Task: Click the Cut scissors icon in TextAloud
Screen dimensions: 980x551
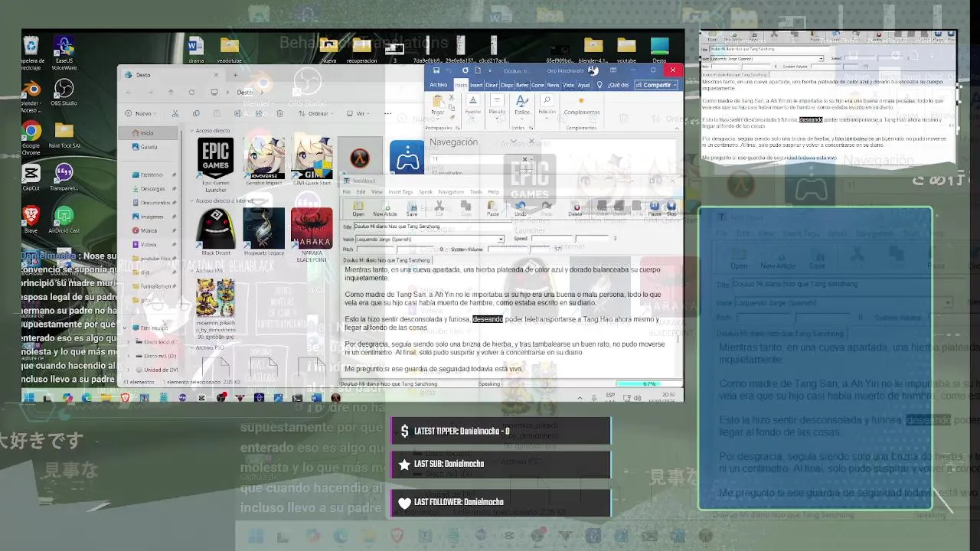Action: click(439, 207)
